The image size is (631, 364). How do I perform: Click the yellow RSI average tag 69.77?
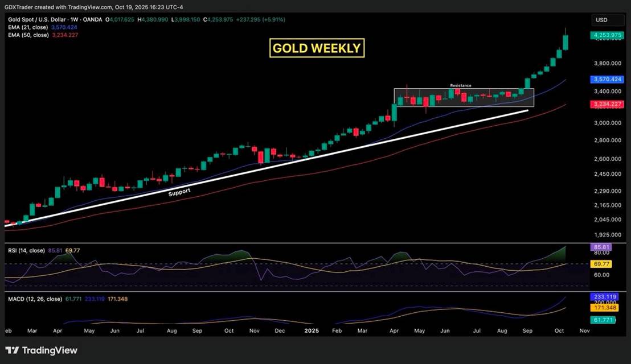[x=601, y=264]
